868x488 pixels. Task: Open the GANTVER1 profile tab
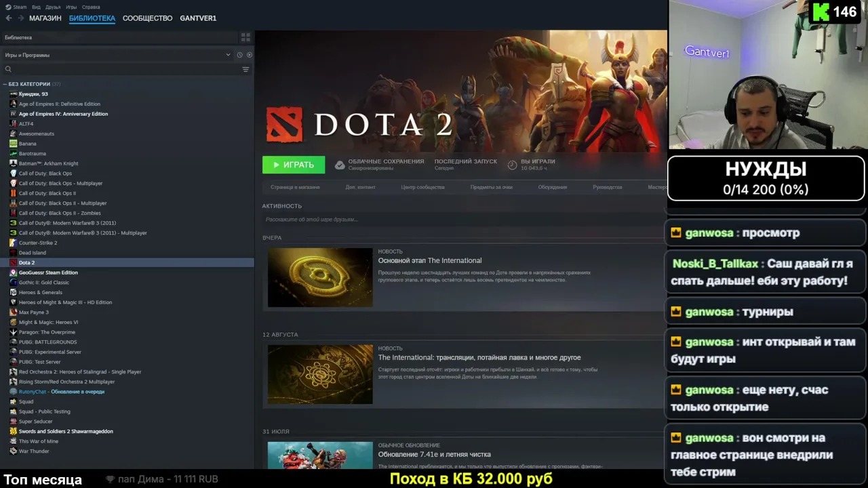(198, 18)
